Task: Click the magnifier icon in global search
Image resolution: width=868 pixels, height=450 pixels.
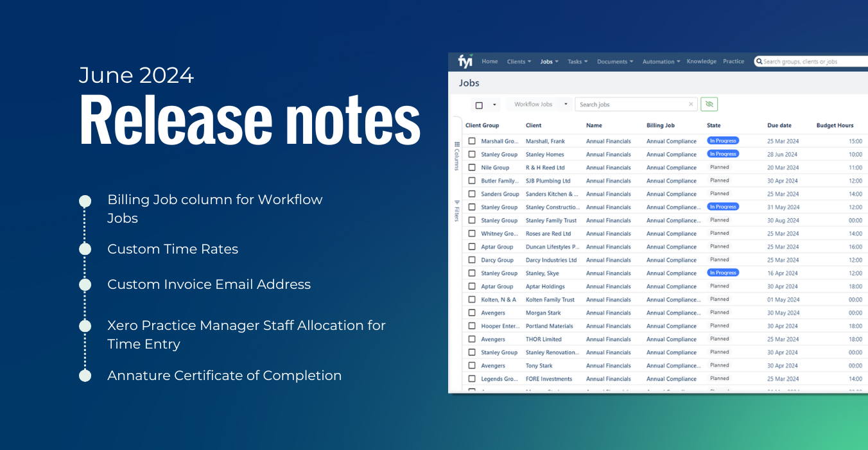Action: [x=759, y=62]
